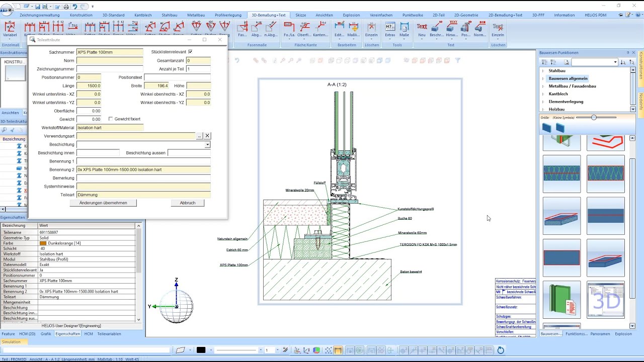Switch to the Teilevariablen tab

pyautogui.click(x=109, y=334)
